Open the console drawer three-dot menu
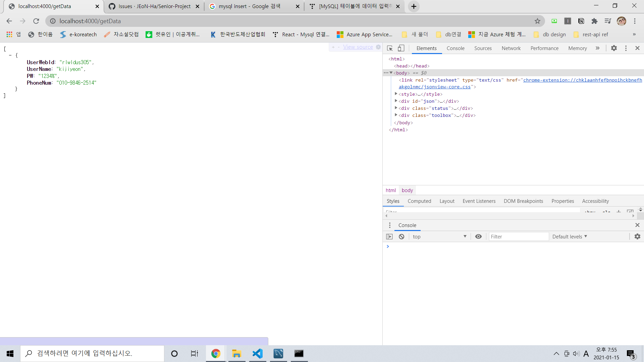644x362 pixels. click(390, 225)
